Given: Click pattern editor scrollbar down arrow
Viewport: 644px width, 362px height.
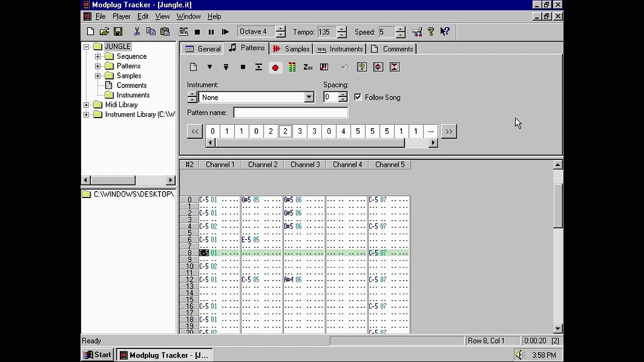Looking at the screenshot, I should [x=557, y=329].
